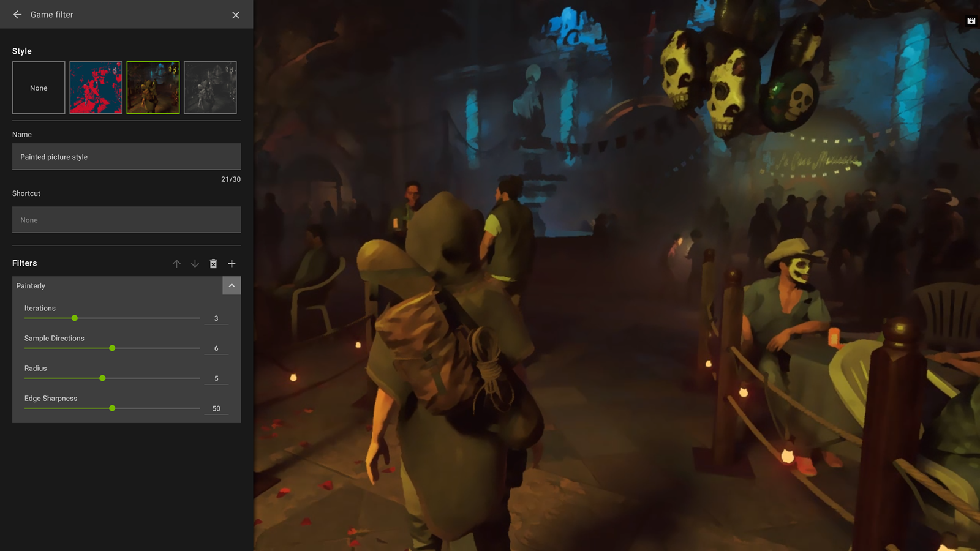
Task: Click the Shortcut field showing None
Action: tap(126, 220)
